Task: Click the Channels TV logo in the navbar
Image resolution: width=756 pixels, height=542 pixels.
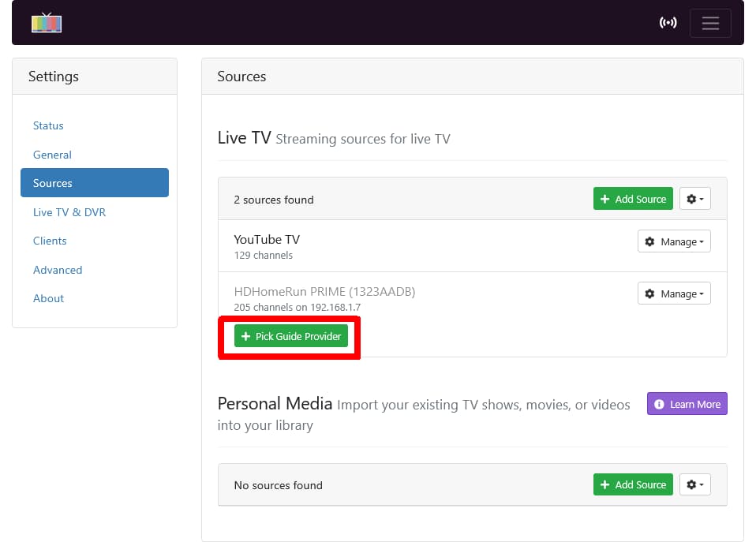Action: click(46, 23)
